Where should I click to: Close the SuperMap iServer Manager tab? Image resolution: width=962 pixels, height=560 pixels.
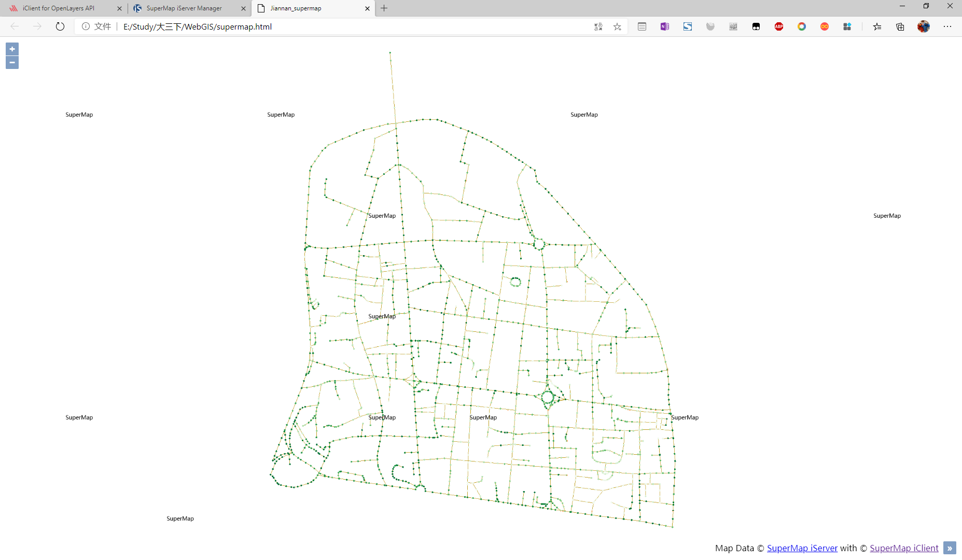pyautogui.click(x=243, y=8)
